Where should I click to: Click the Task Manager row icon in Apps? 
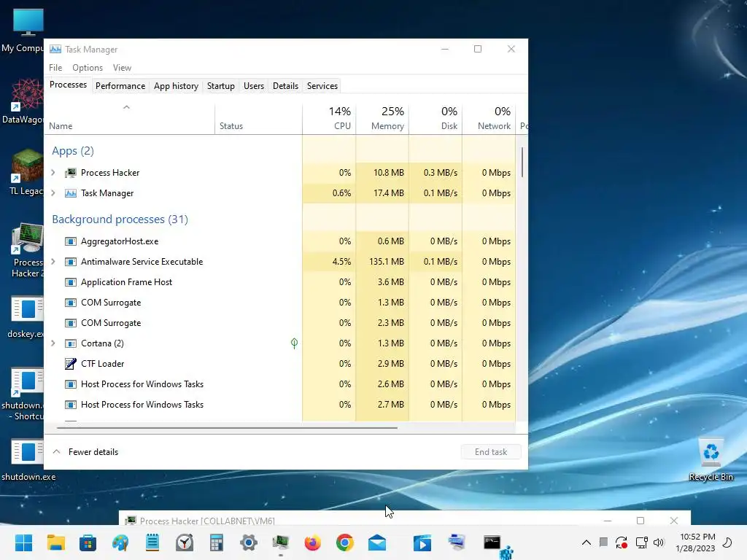71,193
